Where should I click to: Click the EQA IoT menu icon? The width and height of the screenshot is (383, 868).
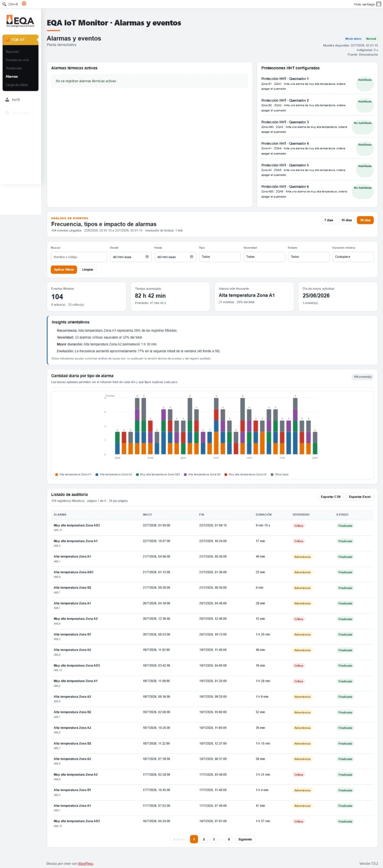click(x=8, y=39)
